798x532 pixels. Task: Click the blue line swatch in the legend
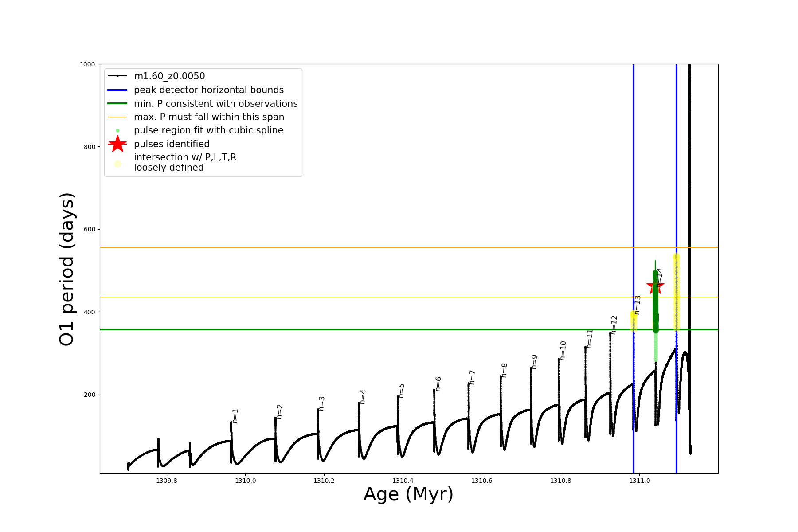[117, 90]
